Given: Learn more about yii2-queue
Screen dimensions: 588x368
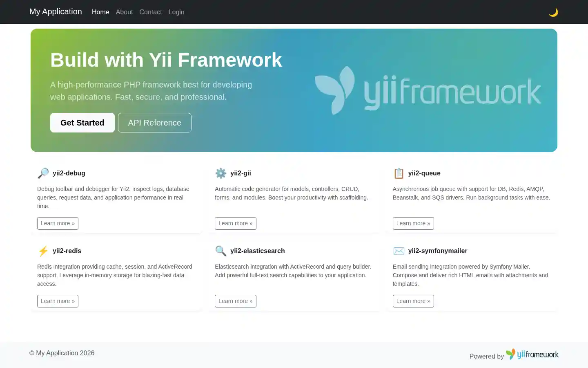Looking at the screenshot, I should (x=413, y=223).
